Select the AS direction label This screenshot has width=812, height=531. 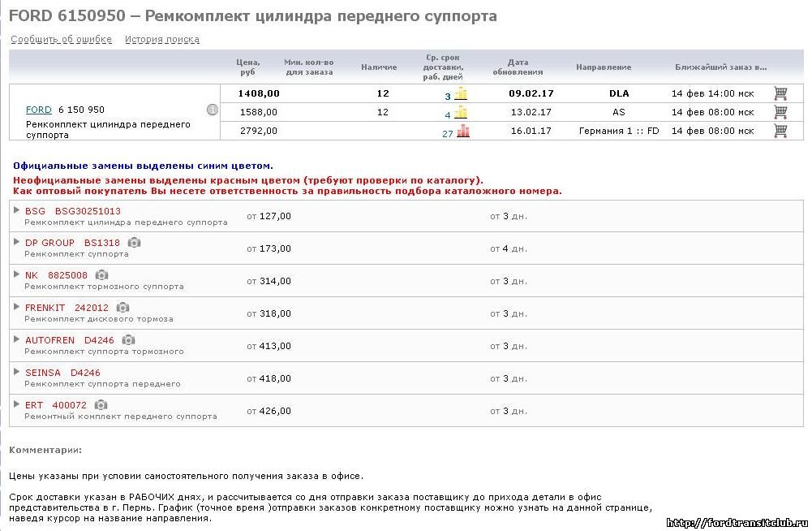[619, 112]
